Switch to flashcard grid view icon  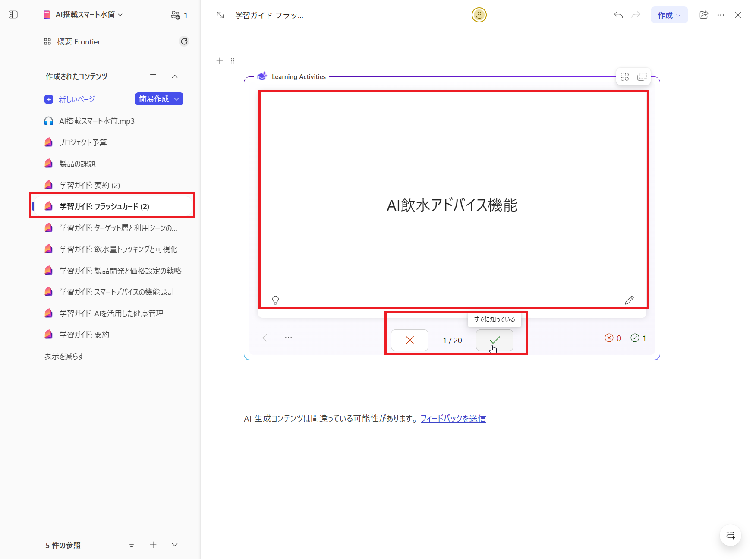click(x=624, y=76)
